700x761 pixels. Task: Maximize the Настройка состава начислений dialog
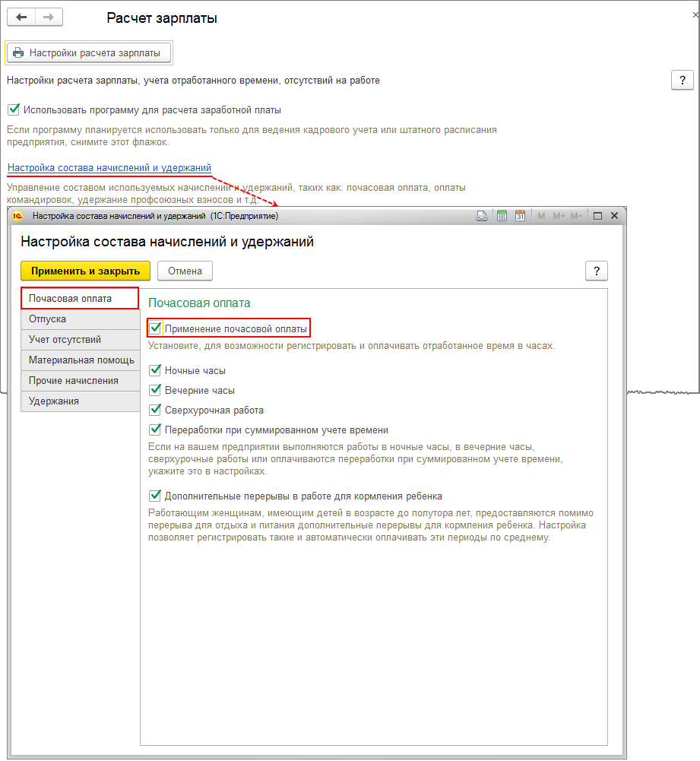click(597, 216)
